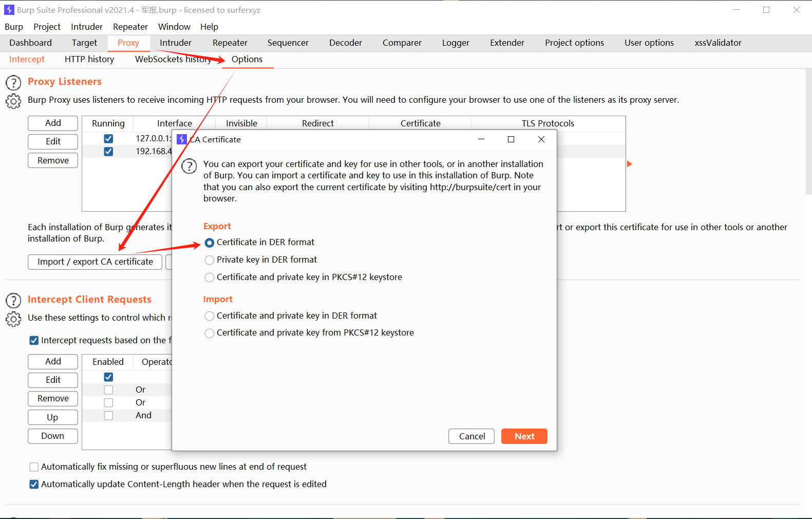Select Certificate and private key in PKCS#12 keystore
Viewport: 812px width, 519px height.
click(x=210, y=277)
